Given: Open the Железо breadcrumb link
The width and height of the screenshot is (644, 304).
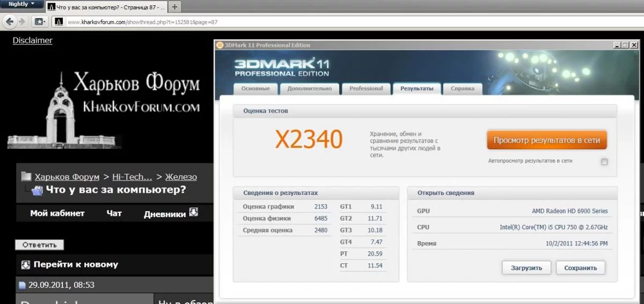Looking at the screenshot, I should (181, 177).
